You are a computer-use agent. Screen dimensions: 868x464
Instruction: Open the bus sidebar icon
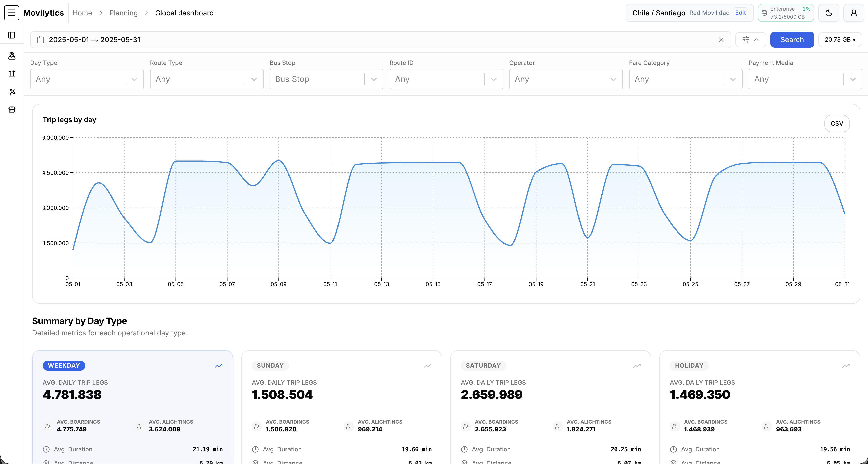(12, 110)
